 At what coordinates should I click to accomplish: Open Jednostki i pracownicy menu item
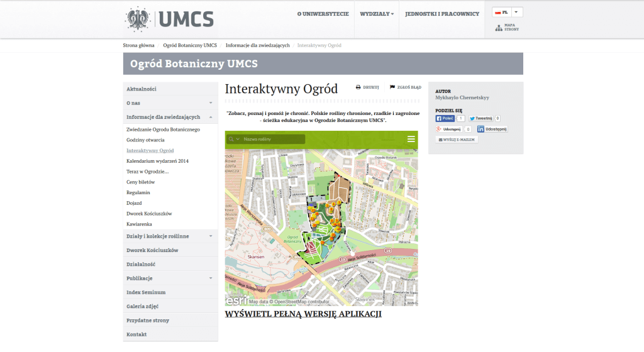[x=442, y=14]
